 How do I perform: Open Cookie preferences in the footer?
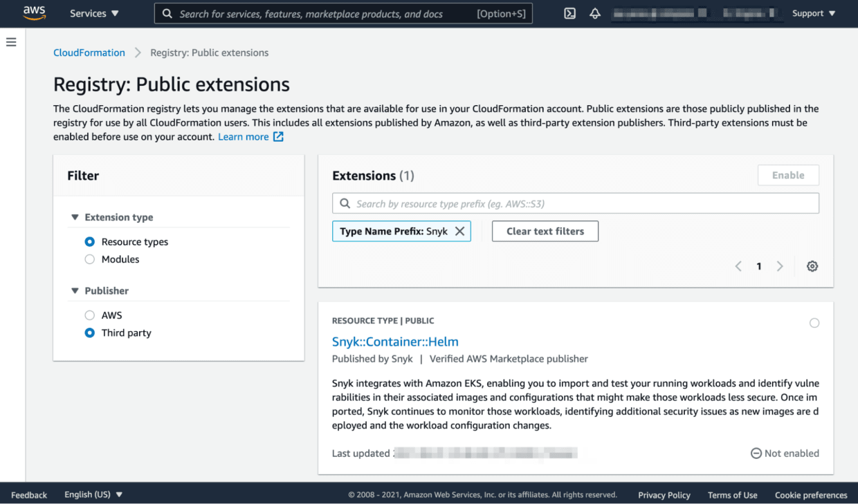click(811, 495)
